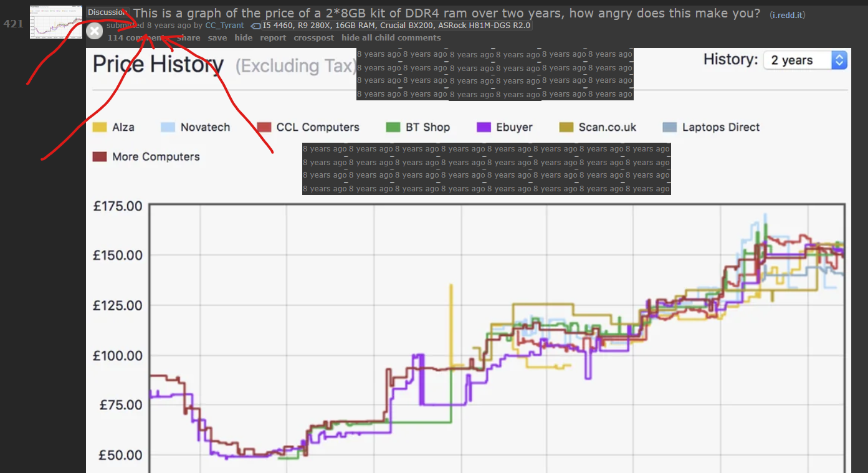Click the £50.00 axis label
The image size is (868, 473).
121,455
